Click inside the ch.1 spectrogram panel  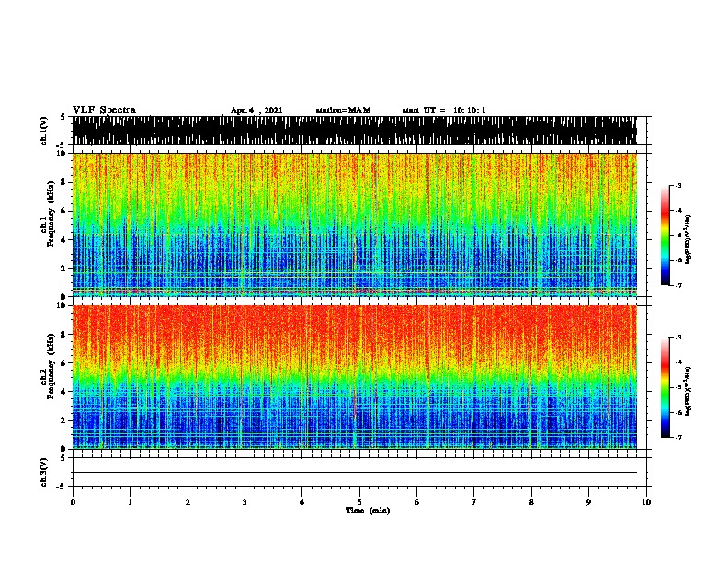tap(354, 224)
